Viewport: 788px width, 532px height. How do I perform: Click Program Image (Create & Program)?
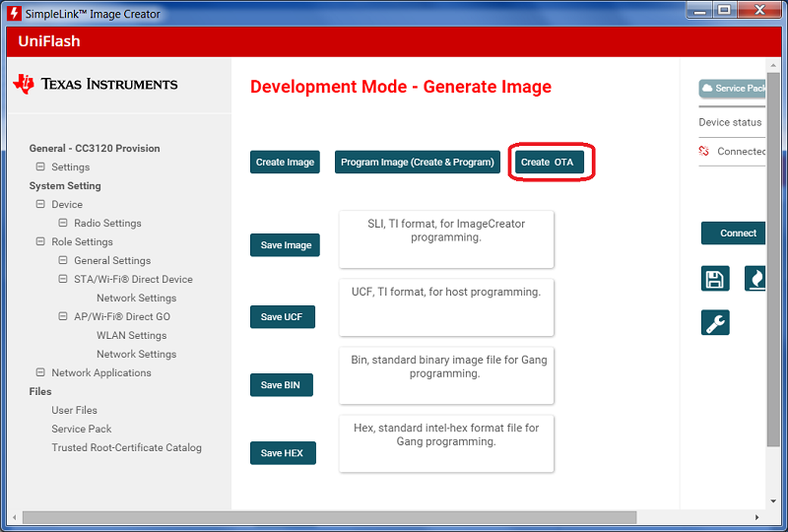pos(417,162)
